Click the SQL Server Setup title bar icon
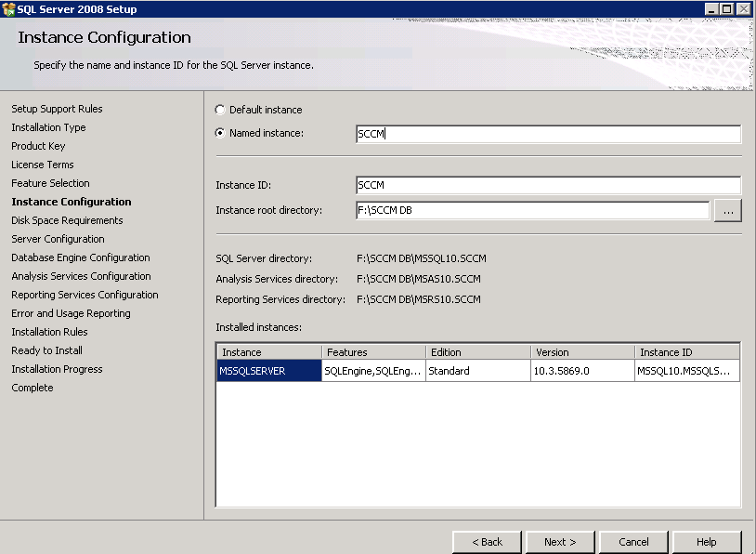The image size is (756, 554). 8,9
